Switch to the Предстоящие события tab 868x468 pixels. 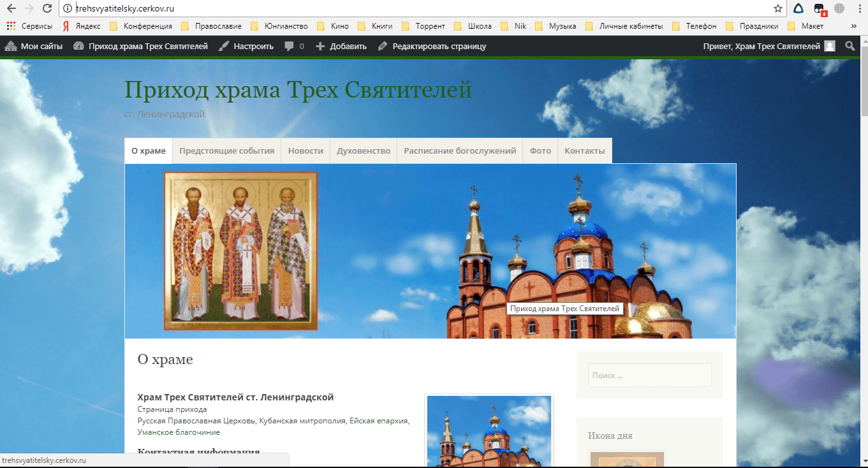(x=227, y=151)
